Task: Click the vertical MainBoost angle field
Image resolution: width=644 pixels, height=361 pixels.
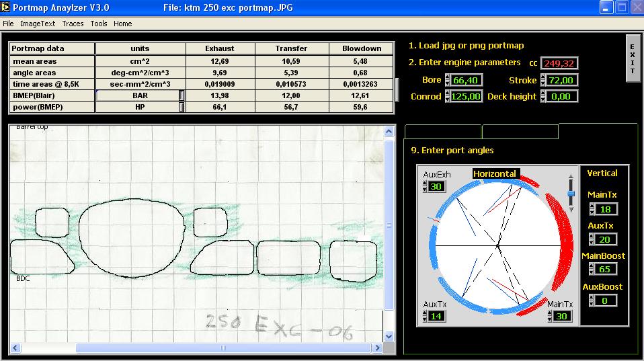Action: point(606,270)
